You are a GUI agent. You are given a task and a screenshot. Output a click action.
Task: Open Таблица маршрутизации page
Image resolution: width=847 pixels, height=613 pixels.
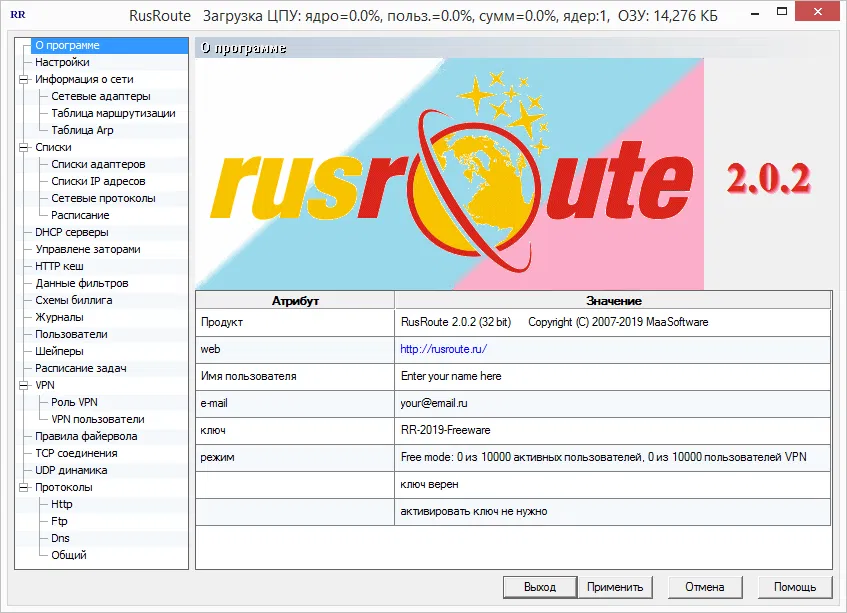pos(113,113)
